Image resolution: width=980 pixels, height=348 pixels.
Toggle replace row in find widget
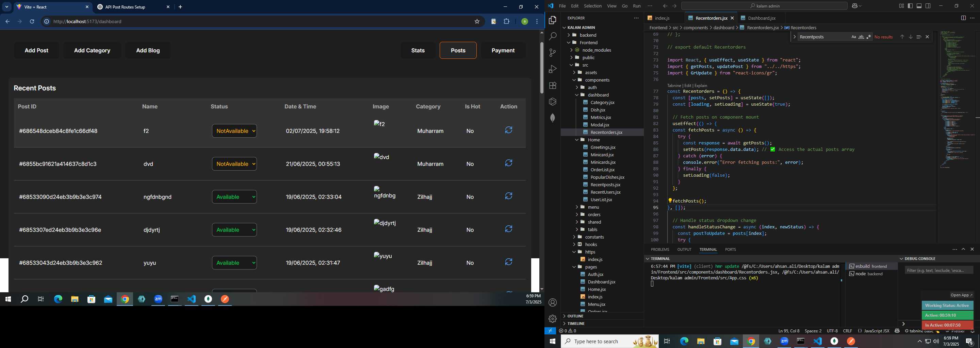pos(794,37)
